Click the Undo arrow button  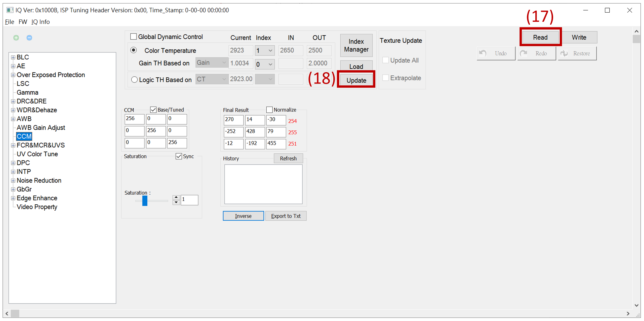pos(496,54)
